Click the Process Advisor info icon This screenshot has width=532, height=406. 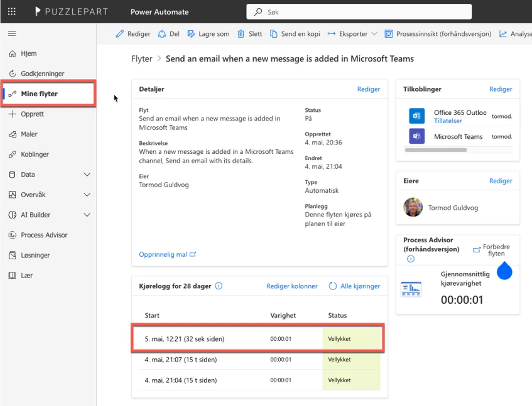(x=411, y=259)
